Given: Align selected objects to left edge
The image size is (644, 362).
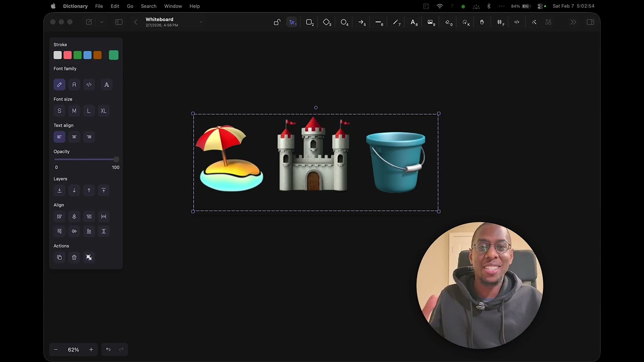Looking at the screenshot, I should 59,216.
